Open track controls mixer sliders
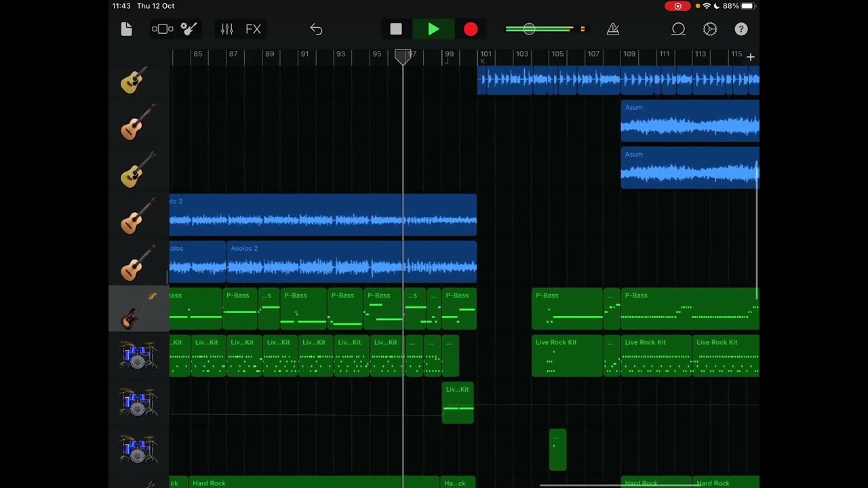The image size is (868, 488). tap(227, 29)
